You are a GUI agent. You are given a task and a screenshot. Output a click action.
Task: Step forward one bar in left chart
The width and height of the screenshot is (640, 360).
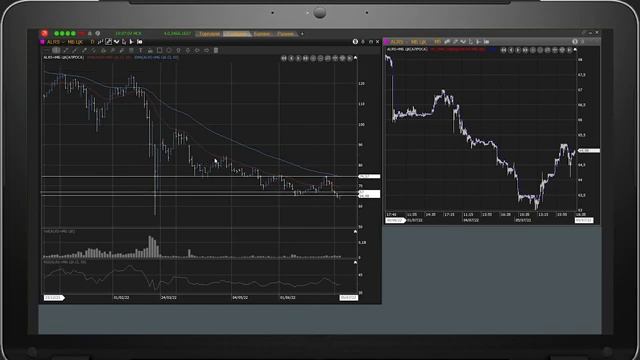(x=298, y=58)
